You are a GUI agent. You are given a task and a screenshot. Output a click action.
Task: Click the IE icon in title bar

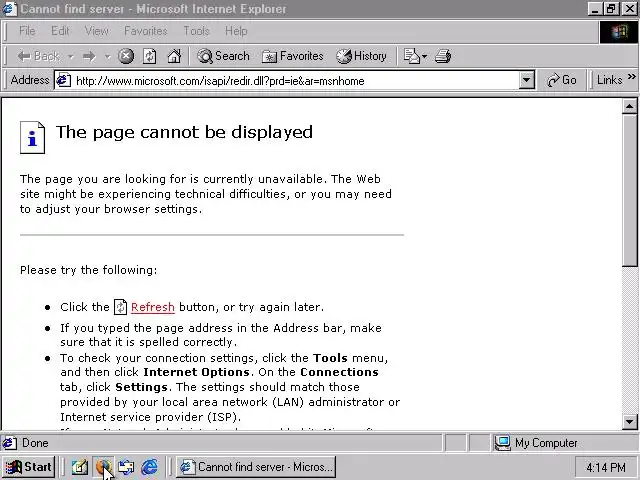coord(10,9)
